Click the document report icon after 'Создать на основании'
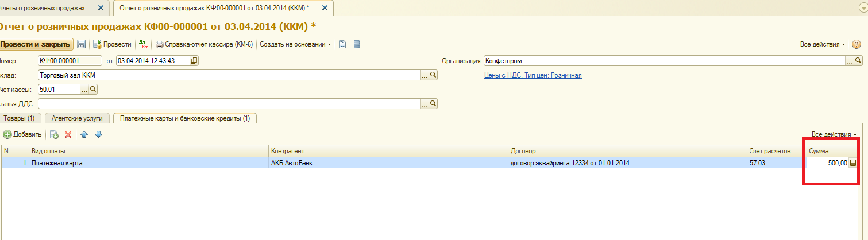This screenshot has width=868, height=240. (342, 44)
